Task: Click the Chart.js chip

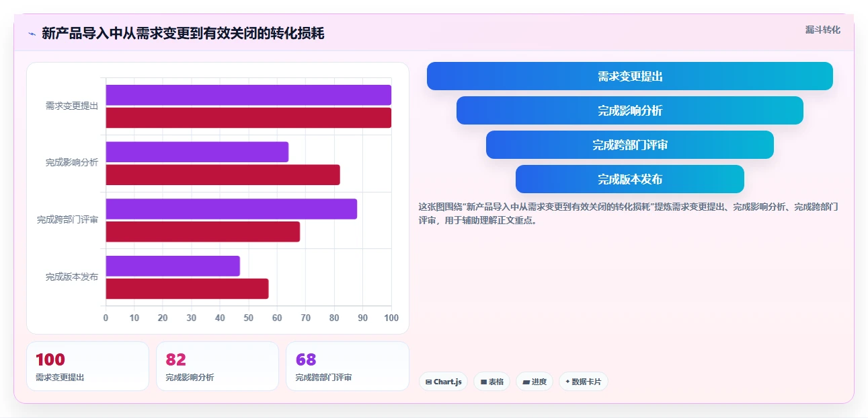Action: pyautogui.click(x=443, y=382)
